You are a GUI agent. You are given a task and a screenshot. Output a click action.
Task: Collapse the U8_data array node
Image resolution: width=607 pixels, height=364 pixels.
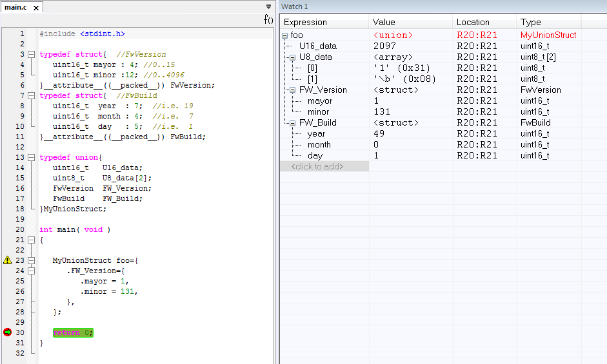coord(293,57)
